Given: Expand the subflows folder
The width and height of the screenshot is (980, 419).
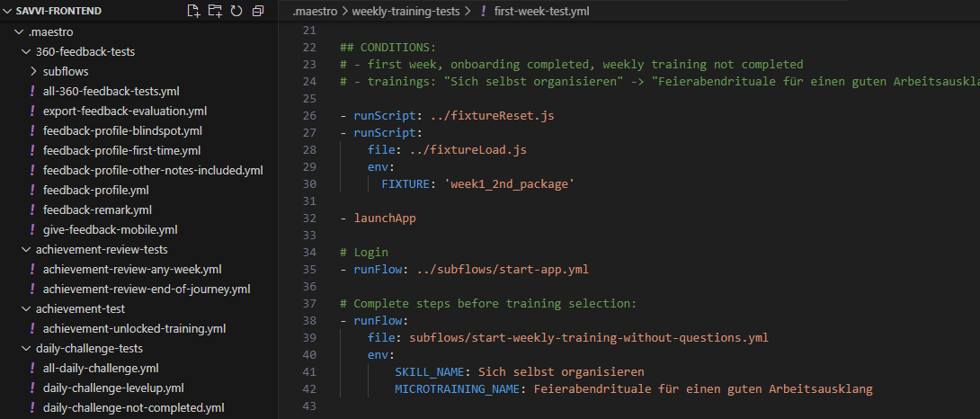Looking at the screenshot, I should (33, 71).
